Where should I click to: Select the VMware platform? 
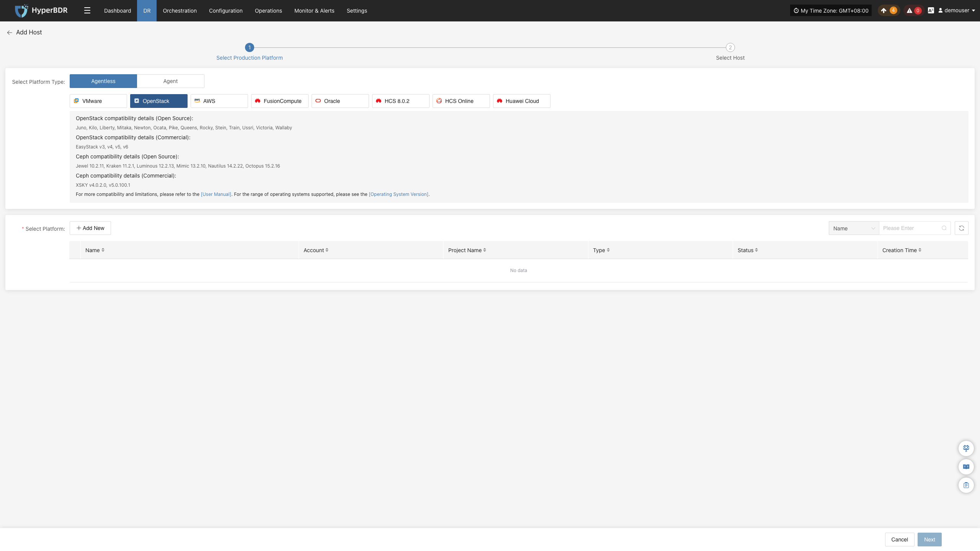[98, 101]
